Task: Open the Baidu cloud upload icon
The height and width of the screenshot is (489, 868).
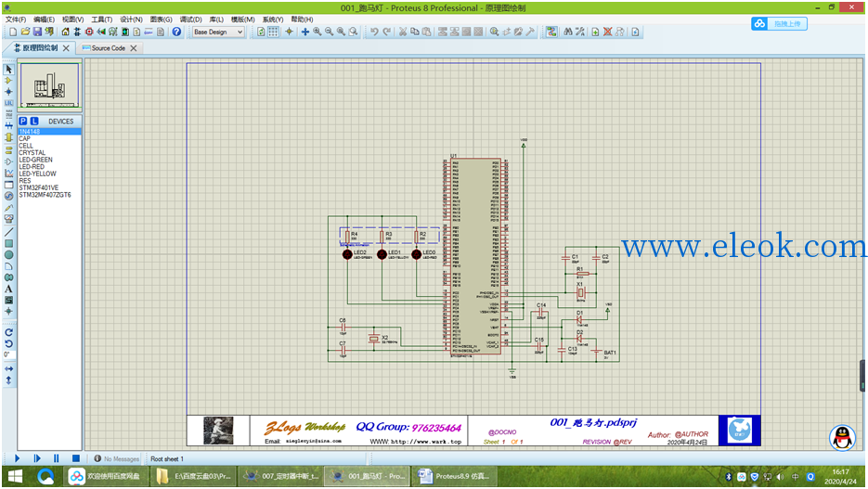Action: 759,24
